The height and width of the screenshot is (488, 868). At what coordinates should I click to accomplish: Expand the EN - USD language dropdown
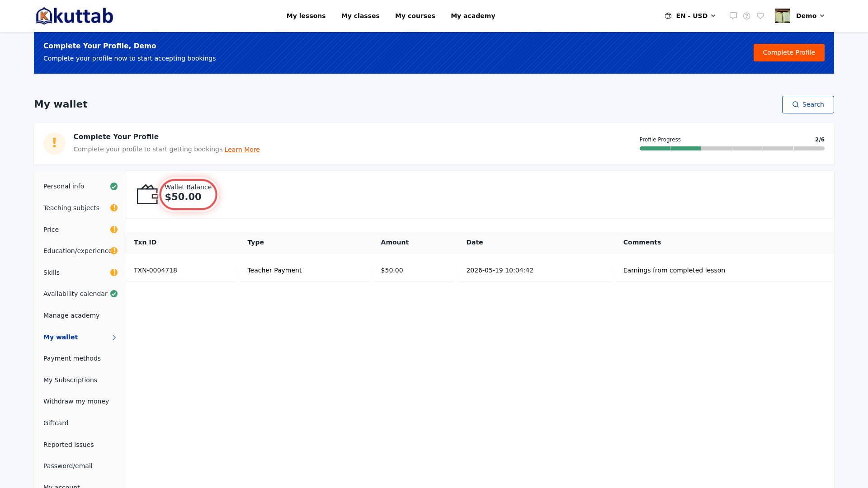click(x=690, y=16)
